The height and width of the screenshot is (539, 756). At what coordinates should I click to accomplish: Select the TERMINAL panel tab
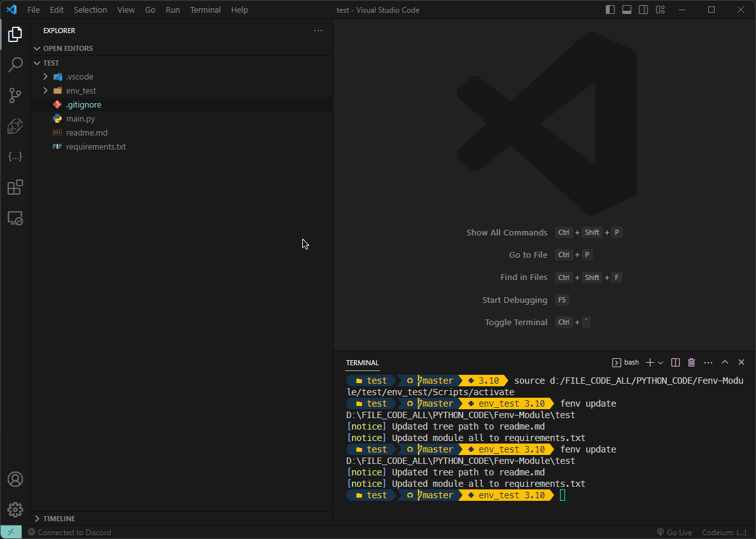point(362,363)
